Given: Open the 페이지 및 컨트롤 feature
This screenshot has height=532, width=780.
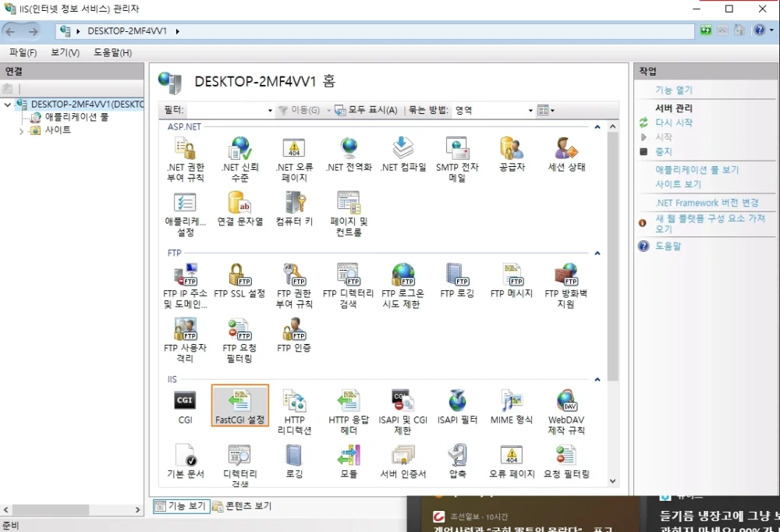Looking at the screenshot, I should tap(349, 214).
